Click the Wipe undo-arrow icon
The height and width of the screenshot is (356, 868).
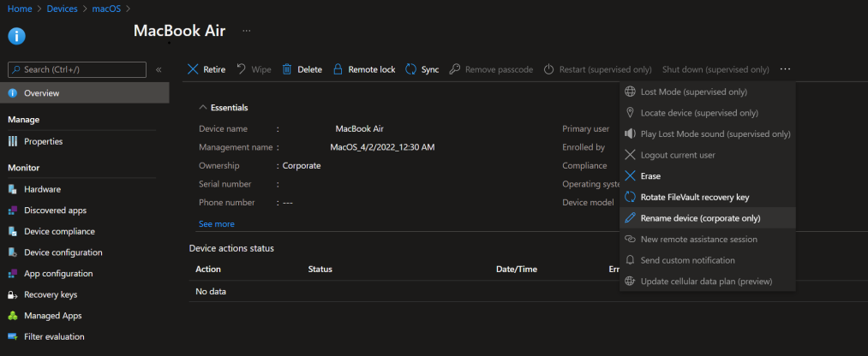tap(241, 69)
